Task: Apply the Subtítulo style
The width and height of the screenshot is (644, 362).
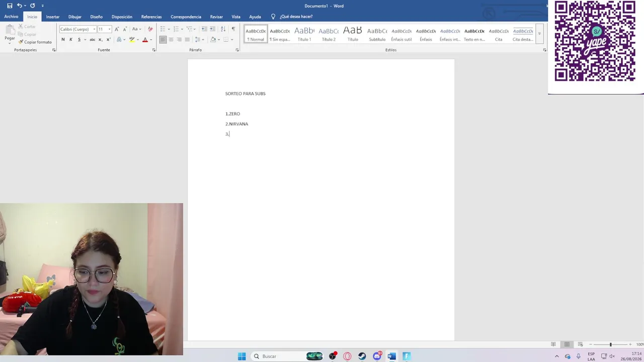Action: tap(377, 34)
